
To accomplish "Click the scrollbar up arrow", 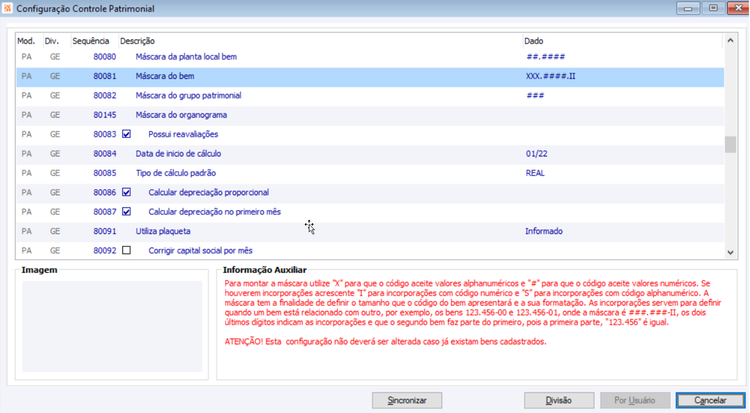I will click(730, 41).
